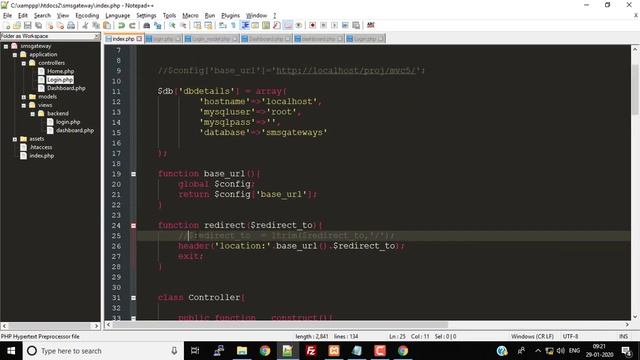Collapse the backend folder node
640x360 pixels.
(x=33, y=114)
